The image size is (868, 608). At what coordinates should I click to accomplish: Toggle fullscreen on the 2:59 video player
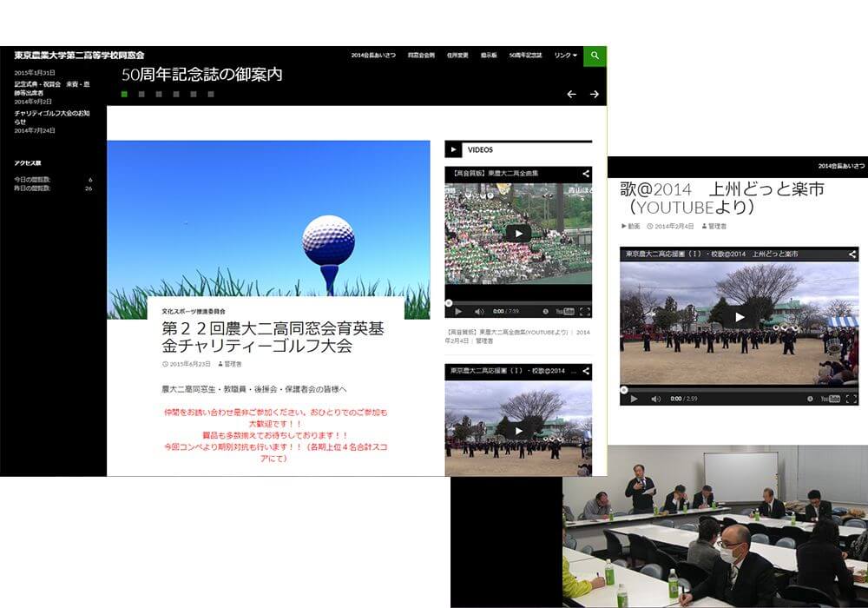[x=852, y=399]
